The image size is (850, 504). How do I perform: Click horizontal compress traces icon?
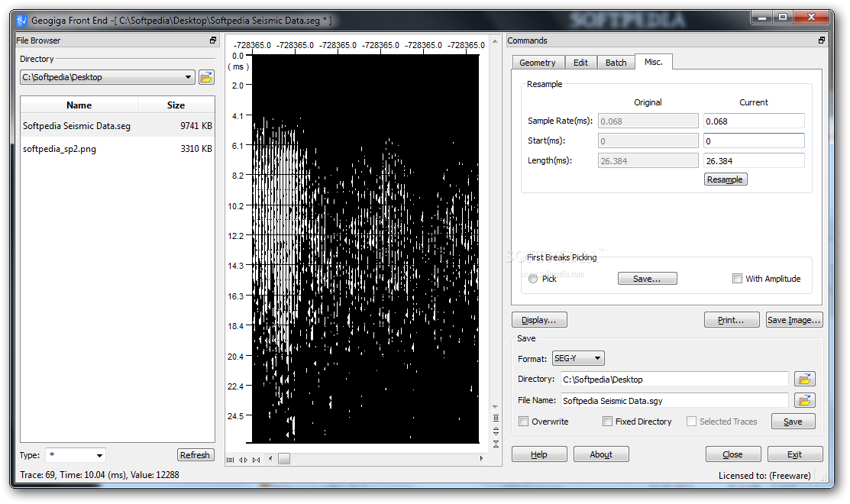point(257,460)
